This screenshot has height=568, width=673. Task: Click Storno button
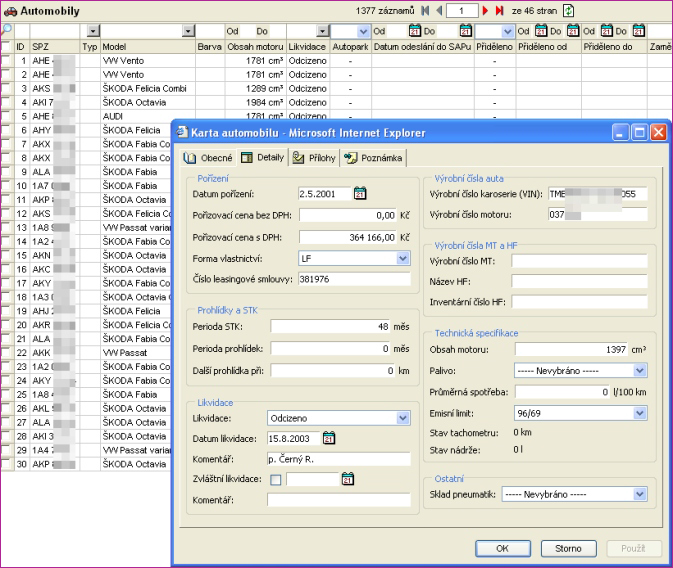point(568,548)
